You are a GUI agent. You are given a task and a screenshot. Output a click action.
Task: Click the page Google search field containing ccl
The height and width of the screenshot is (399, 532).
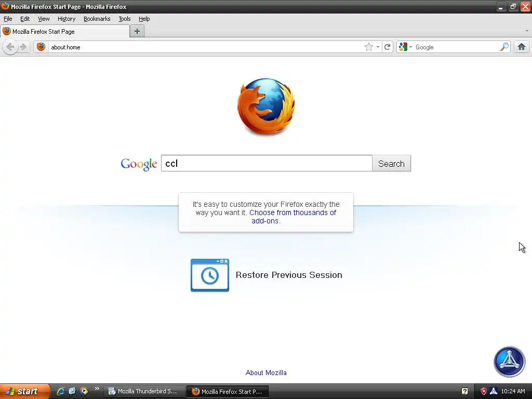coord(267,164)
